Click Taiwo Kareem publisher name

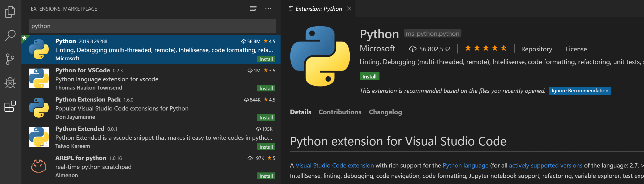[73, 146]
